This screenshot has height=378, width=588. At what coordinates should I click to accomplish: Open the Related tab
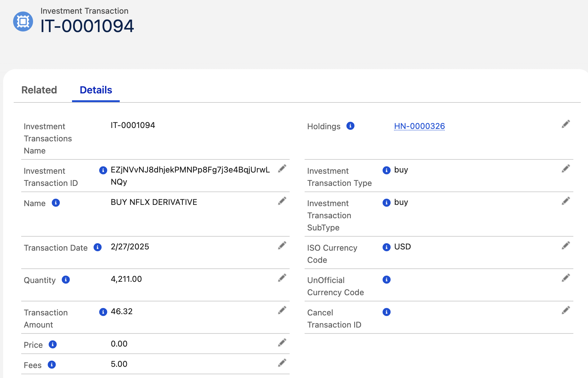[39, 90]
